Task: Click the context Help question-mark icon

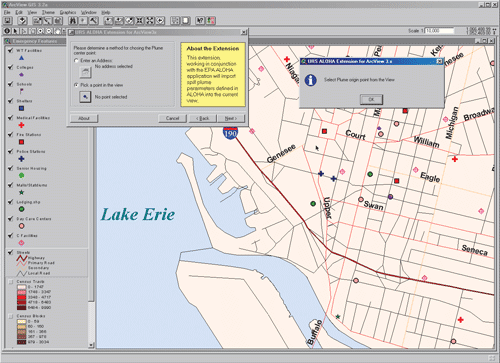Action: pos(200,21)
